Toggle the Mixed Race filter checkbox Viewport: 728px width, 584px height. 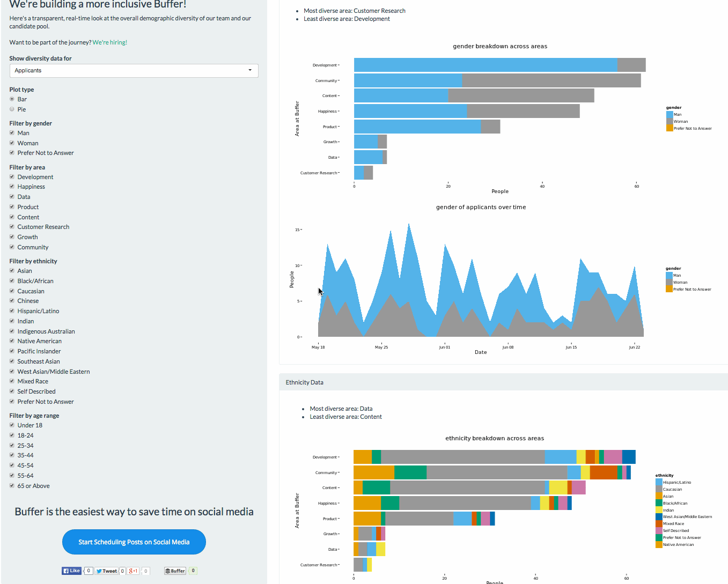(x=12, y=381)
